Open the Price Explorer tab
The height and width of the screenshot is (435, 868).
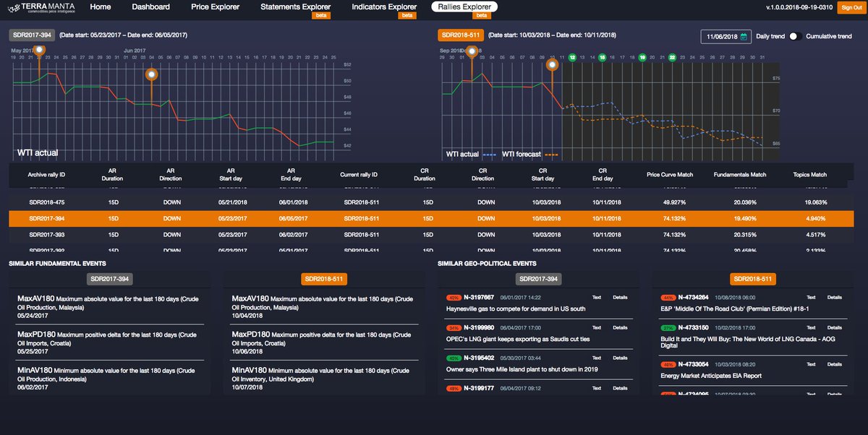(x=216, y=7)
